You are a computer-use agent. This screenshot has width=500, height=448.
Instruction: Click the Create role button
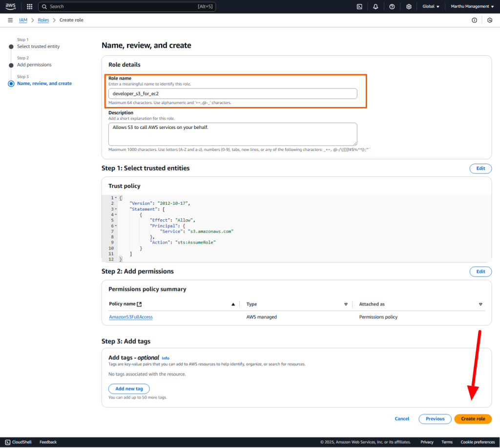click(473, 419)
